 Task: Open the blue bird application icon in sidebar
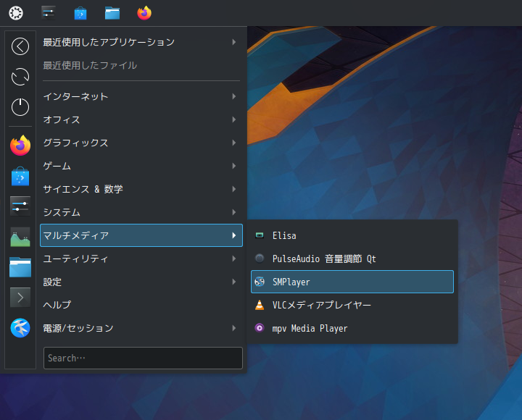[20, 328]
